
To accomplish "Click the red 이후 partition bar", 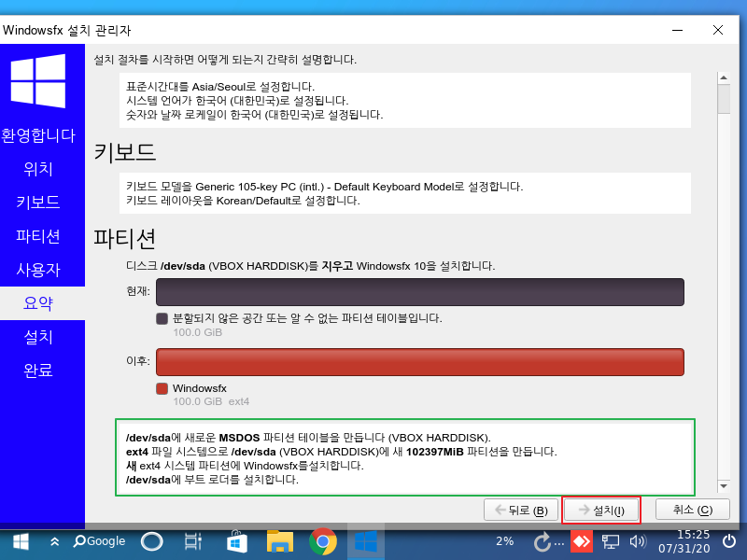I will coord(420,362).
